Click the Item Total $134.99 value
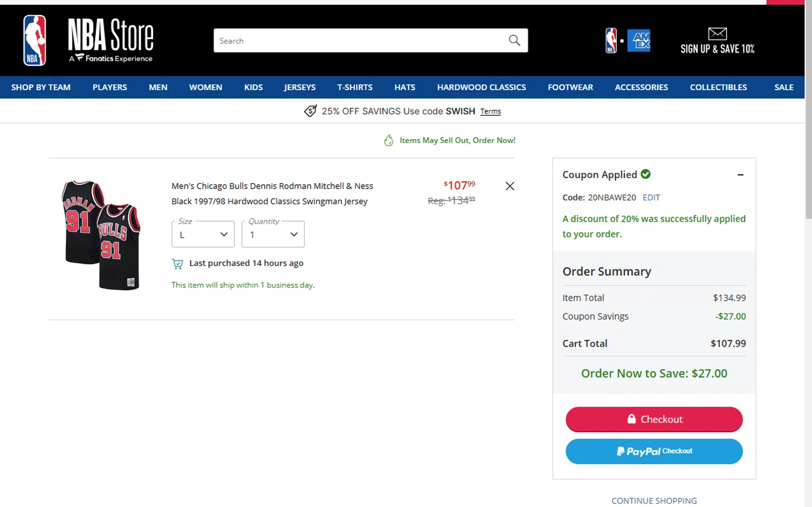Image resolution: width=812 pixels, height=507 pixels. click(x=729, y=298)
